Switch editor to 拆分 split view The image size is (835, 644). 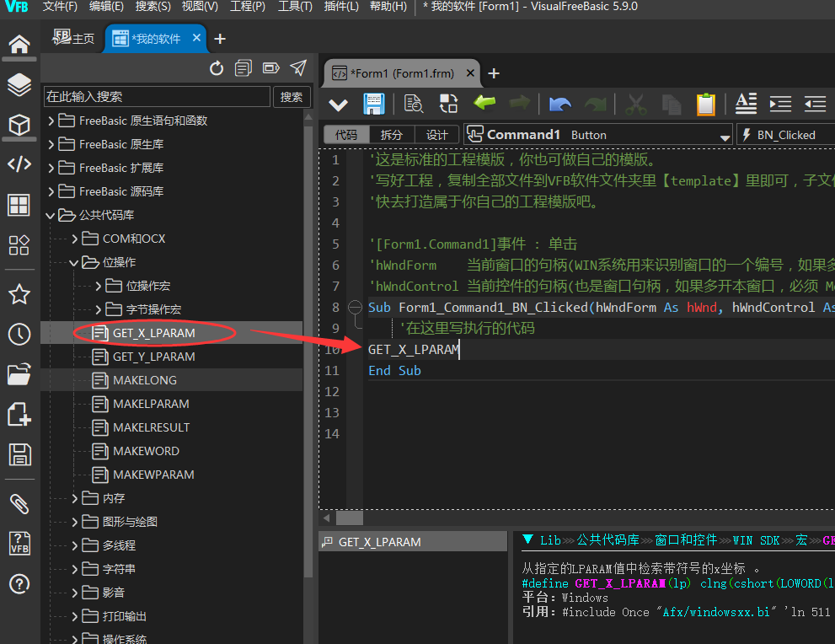(x=392, y=135)
